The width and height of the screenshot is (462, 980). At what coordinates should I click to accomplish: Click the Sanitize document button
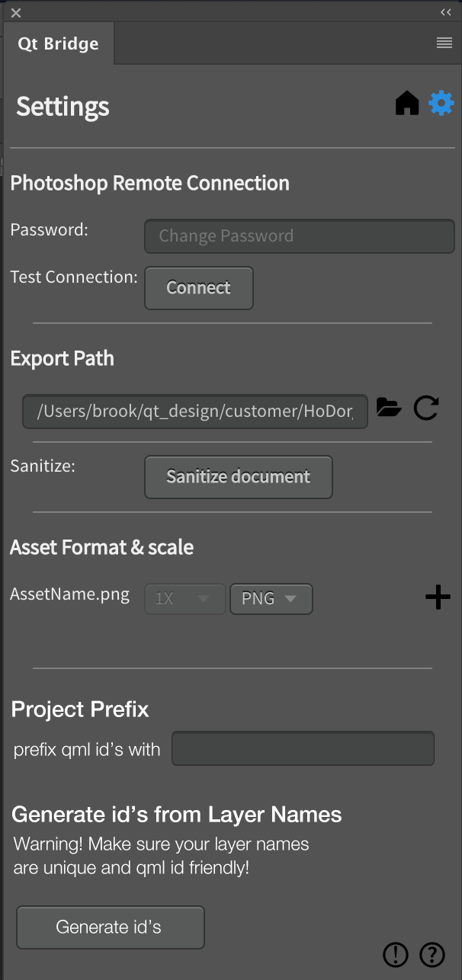pyautogui.click(x=239, y=477)
